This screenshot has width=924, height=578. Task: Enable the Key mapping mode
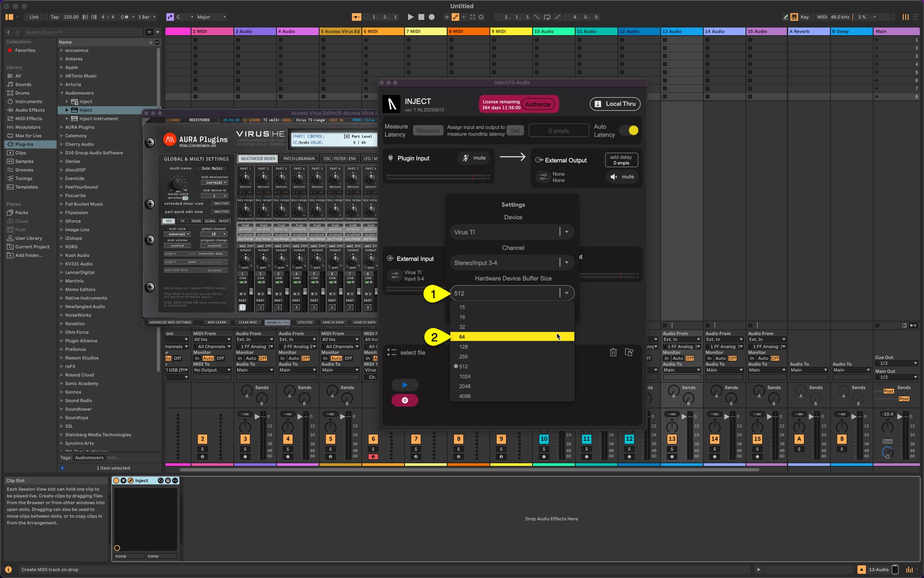pyautogui.click(x=804, y=17)
